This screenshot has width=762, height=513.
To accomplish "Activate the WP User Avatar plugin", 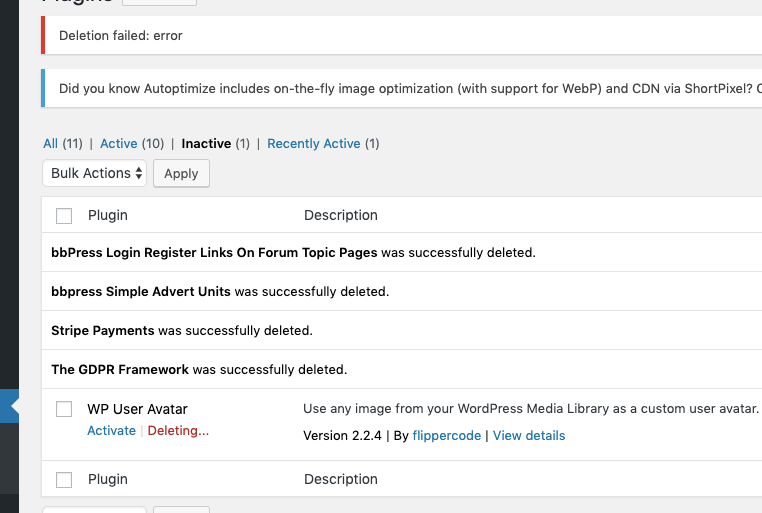I will point(111,431).
